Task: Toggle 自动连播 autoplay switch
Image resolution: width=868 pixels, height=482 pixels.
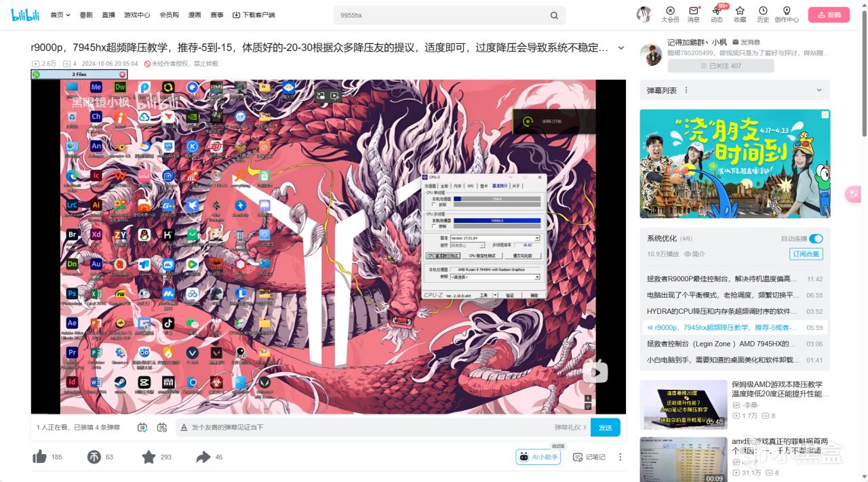Action: point(816,239)
